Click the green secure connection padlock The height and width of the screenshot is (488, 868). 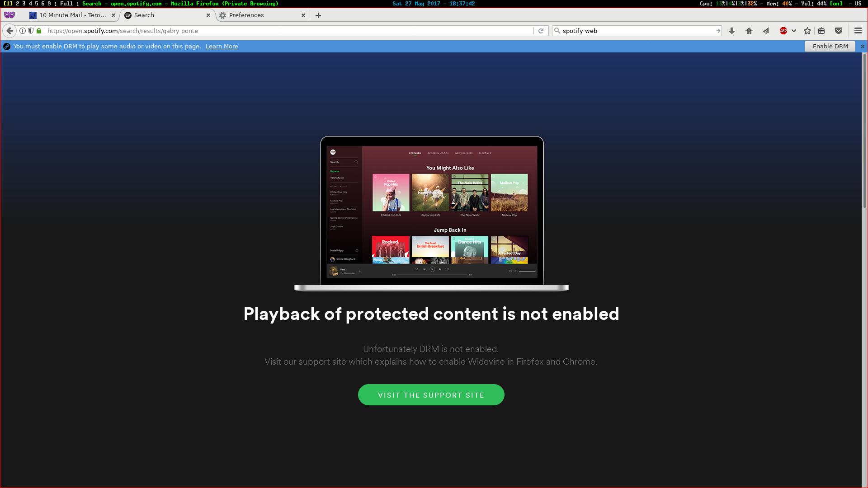(x=39, y=31)
